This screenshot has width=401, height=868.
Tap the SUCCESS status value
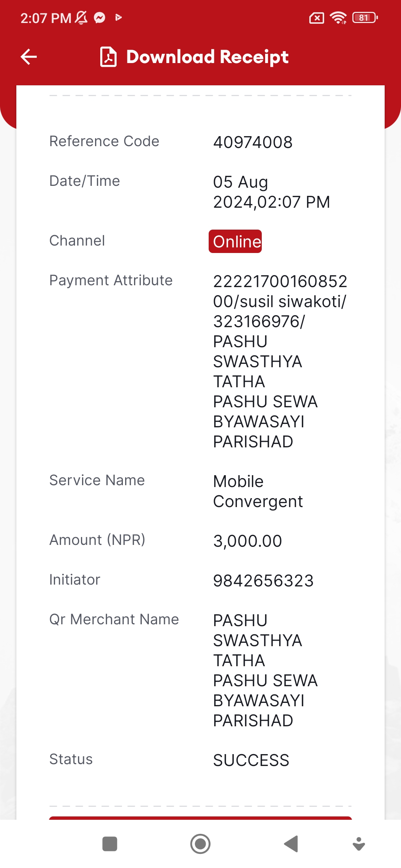[x=251, y=760]
